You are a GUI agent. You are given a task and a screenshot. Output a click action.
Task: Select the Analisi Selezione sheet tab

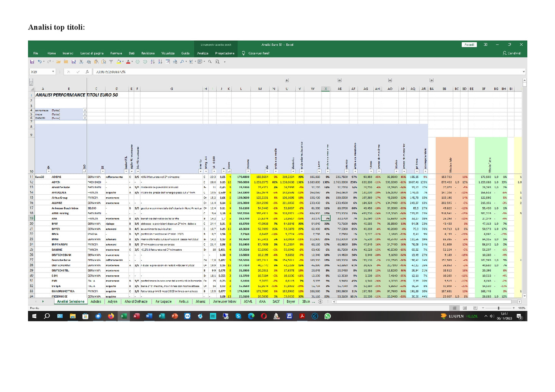click(x=71, y=302)
